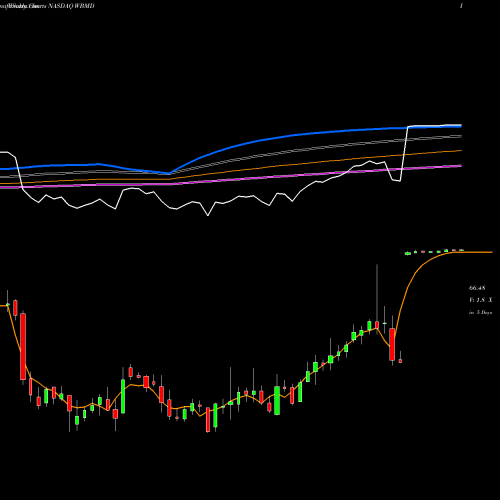
Task: Click the candlestick with the longest upper wick
Action: point(377,325)
